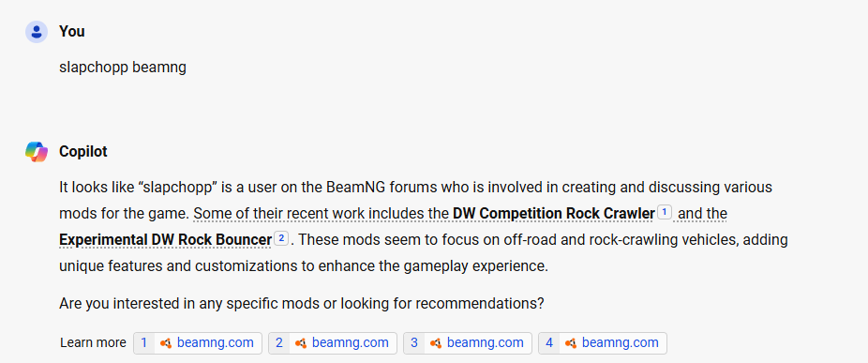Click the 'Copilot' sender name
The image size is (868, 363).
coord(83,152)
